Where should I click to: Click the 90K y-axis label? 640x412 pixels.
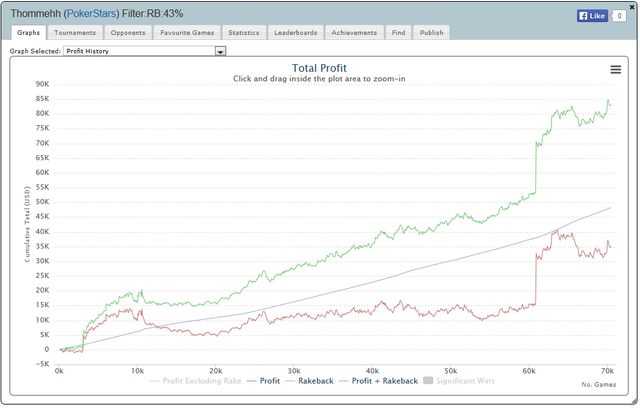[42, 84]
